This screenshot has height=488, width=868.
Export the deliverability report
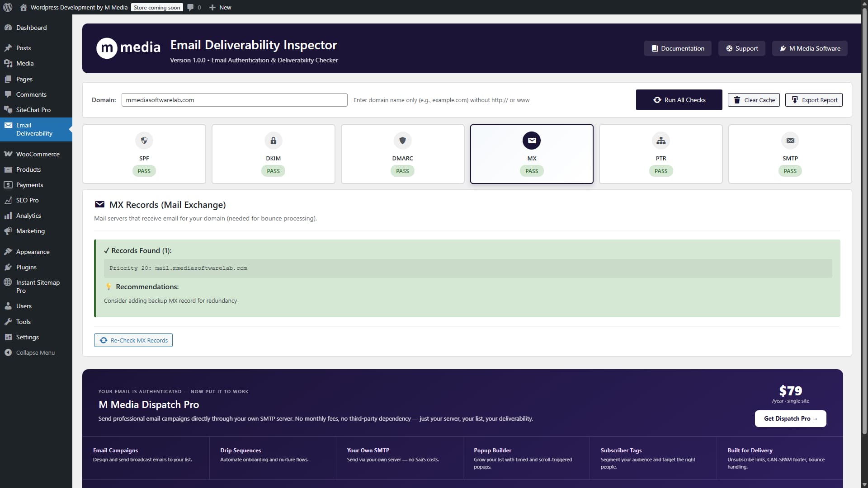814,100
